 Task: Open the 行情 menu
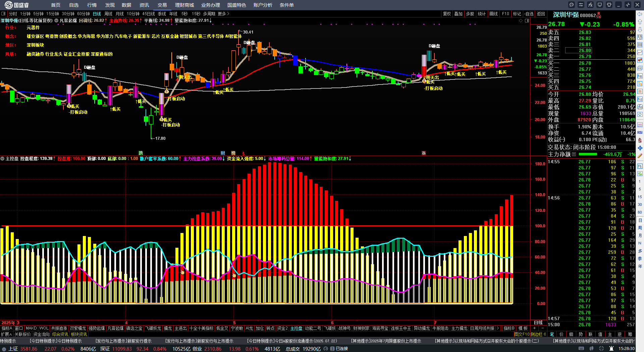point(92,5)
